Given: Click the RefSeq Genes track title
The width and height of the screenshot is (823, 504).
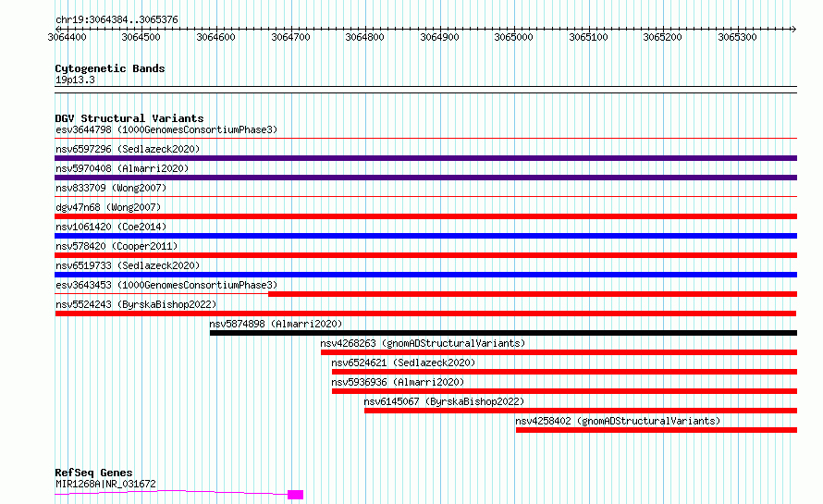Looking at the screenshot, I should click(x=93, y=473).
